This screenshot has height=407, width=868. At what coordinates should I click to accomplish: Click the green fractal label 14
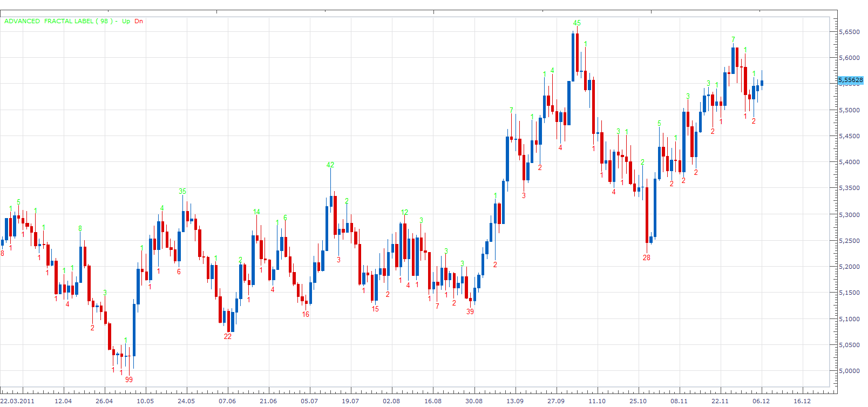click(x=256, y=212)
